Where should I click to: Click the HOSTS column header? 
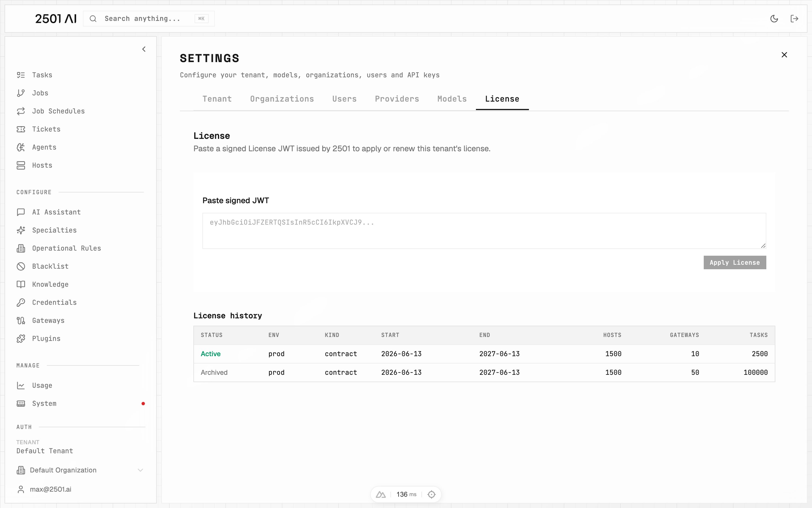coord(612,335)
